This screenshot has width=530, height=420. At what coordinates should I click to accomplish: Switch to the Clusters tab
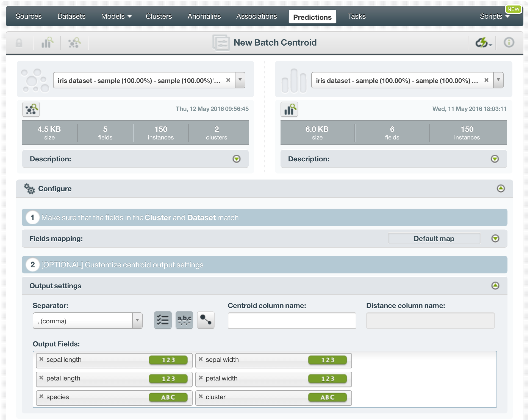click(x=159, y=16)
